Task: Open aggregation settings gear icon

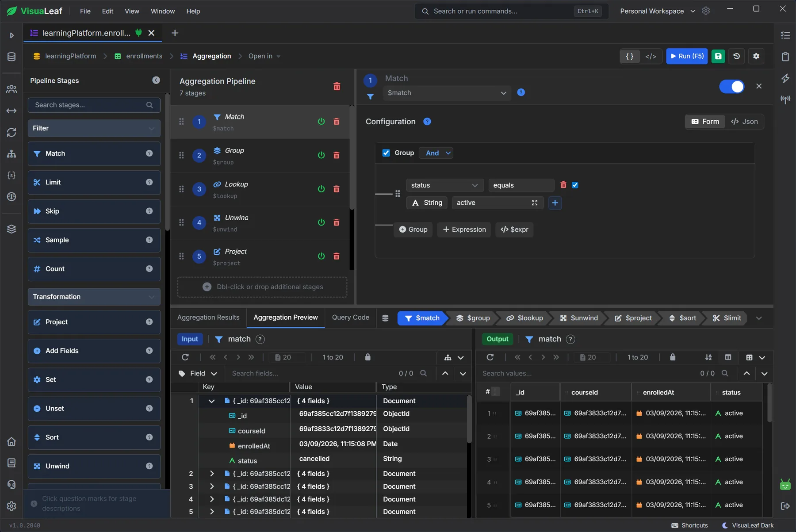Action: [x=756, y=56]
